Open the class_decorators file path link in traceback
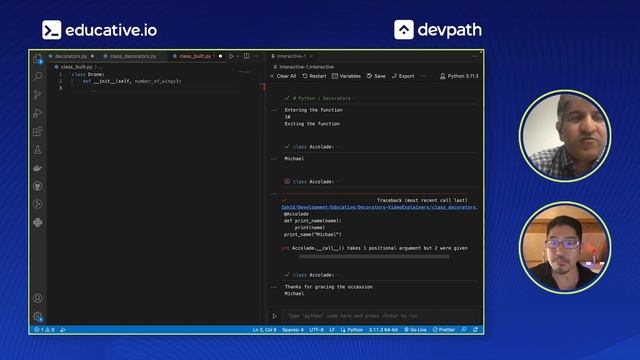Screen dimensions: 640x360 click(379, 207)
